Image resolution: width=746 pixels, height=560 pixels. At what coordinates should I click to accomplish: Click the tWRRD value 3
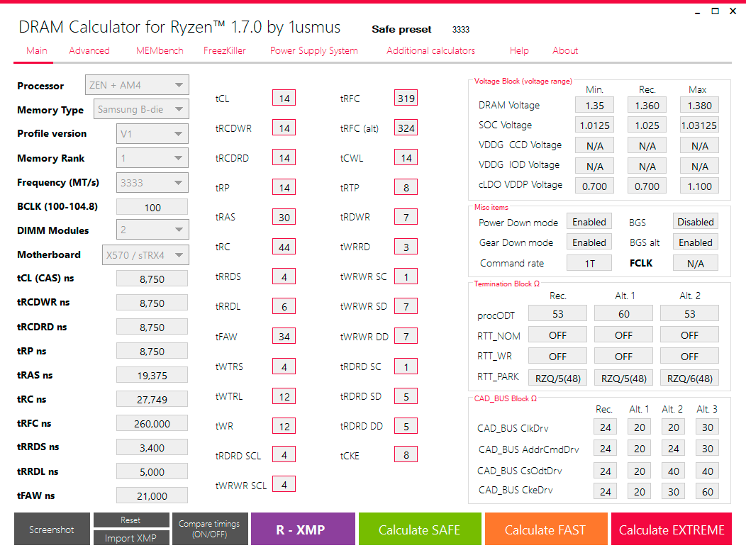coord(406,247)
